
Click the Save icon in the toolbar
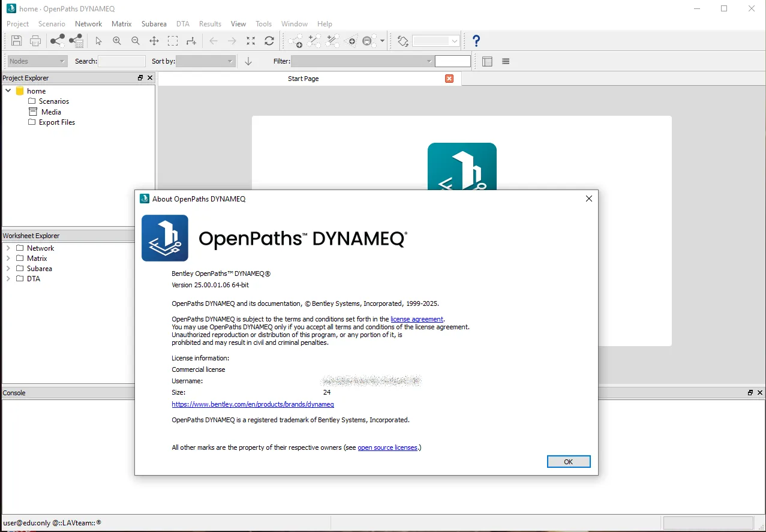pyautogui.click(x=17, y=41)
